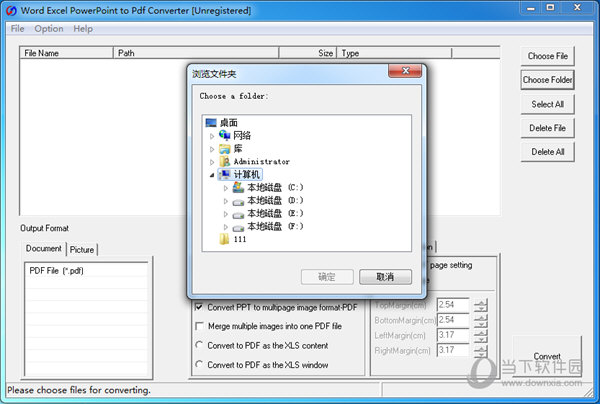Expand the 库 libraries tree node
The width and height of the screenshot is (600, 404).
tap(212, 149)
